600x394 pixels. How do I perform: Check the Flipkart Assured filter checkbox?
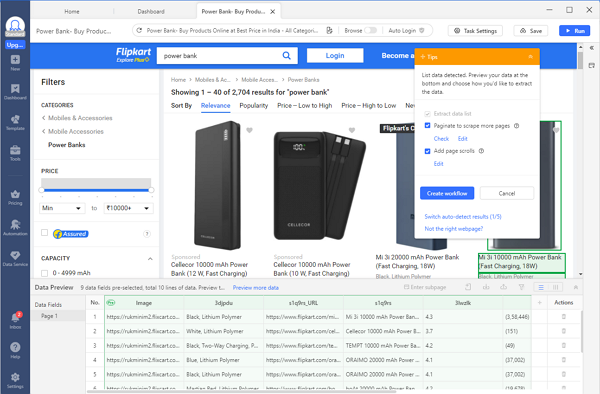pos(44,233)
